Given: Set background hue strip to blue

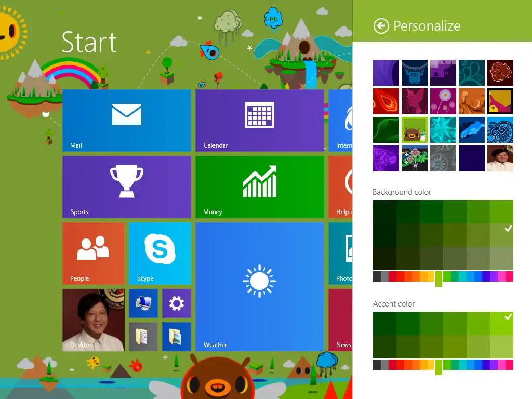Looking at the screenshot, I should pos(478,276).
